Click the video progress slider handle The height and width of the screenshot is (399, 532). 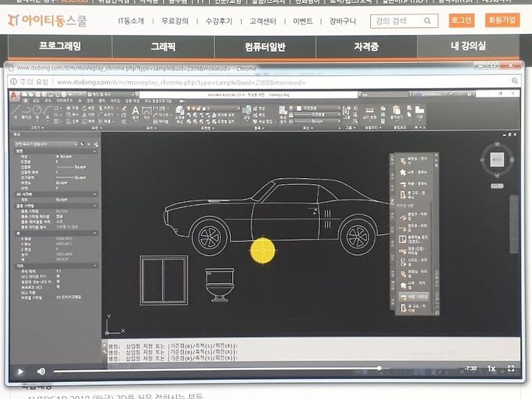tap(379, 369)
